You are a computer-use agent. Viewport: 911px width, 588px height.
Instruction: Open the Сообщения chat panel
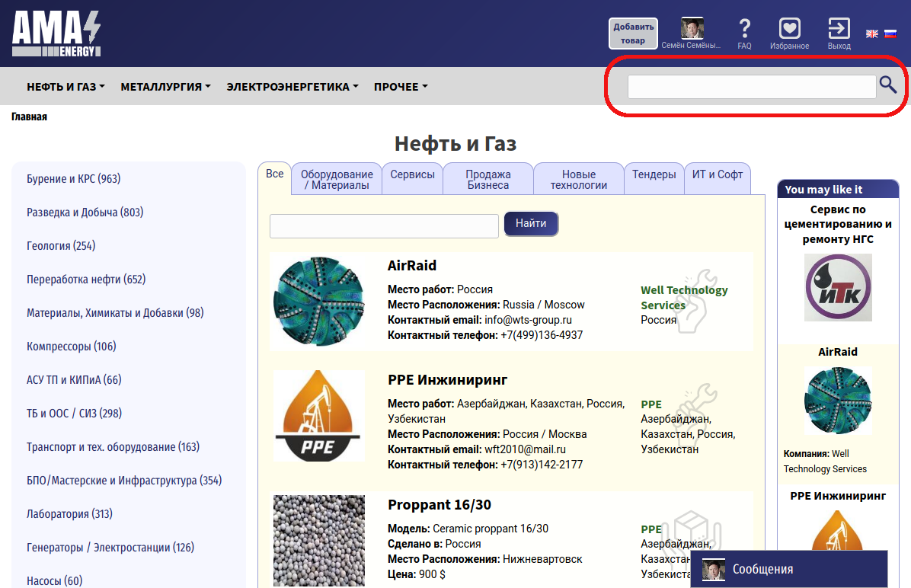coord(788,569)
